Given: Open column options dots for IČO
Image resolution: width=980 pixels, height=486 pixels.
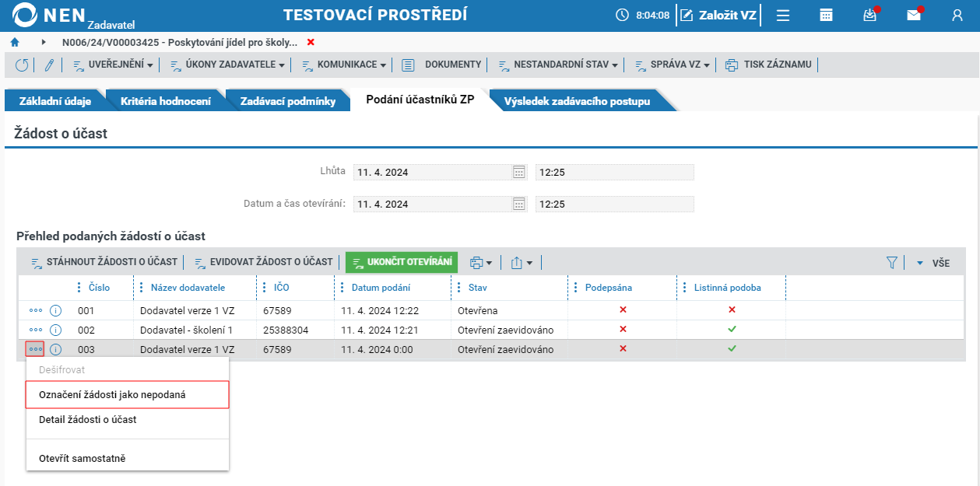Looking at the screenshot, I should click(x=265, y=288).
